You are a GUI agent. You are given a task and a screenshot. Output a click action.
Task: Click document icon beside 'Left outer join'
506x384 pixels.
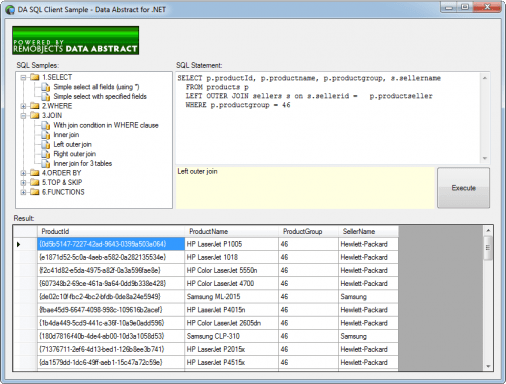click(x=46, y=145)
